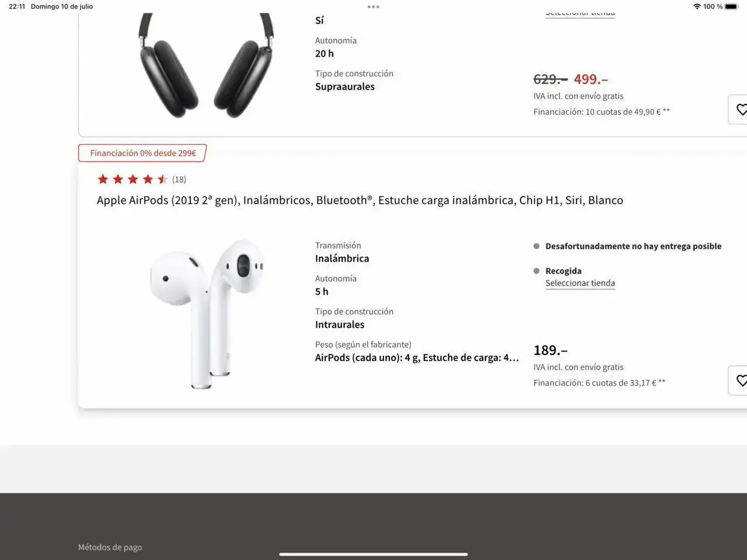Open the three-dot multitasking menu at top
The image size is (747, 560).
[x=373, y=7]
